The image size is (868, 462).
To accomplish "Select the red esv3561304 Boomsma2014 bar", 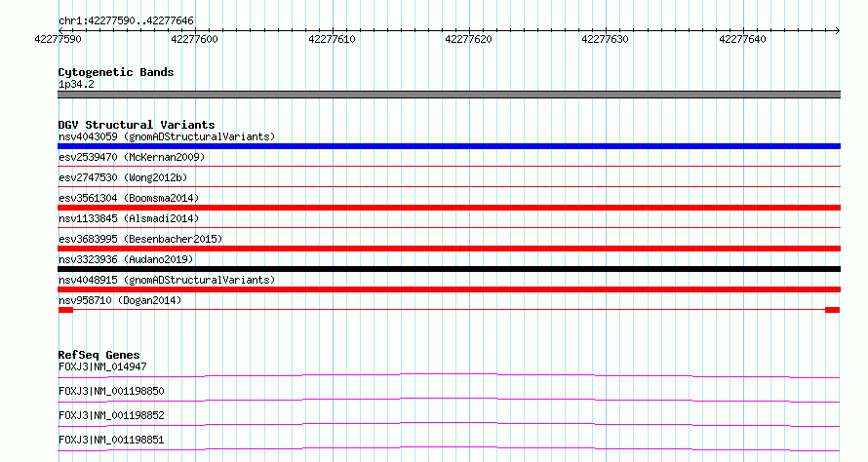I will [449, 208].
